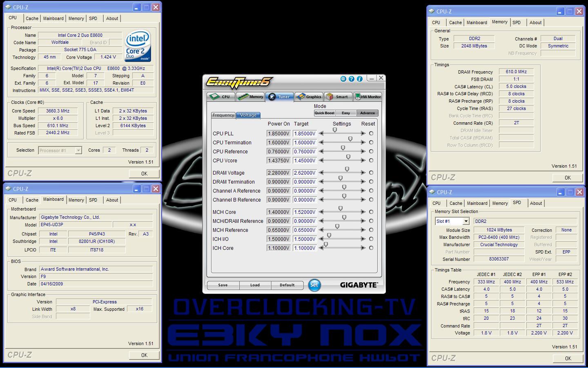Click OK in the Mainboard CPU-Z window
588x368 pixels.
point(144,355)
